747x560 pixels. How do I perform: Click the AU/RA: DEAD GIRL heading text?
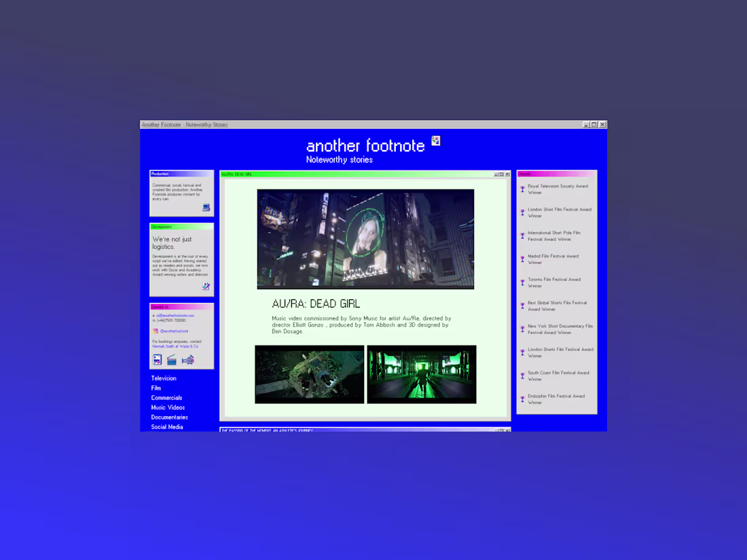(316, 304)
